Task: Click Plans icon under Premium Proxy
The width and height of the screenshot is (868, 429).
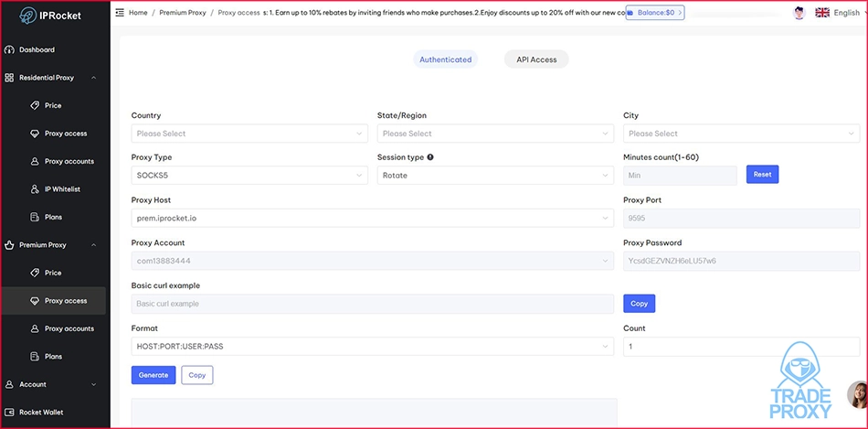Action: [35, 357]
